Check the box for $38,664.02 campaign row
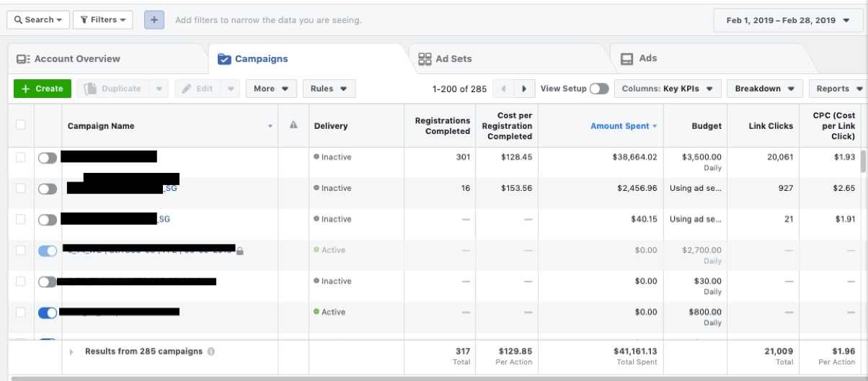 (20, 157)
